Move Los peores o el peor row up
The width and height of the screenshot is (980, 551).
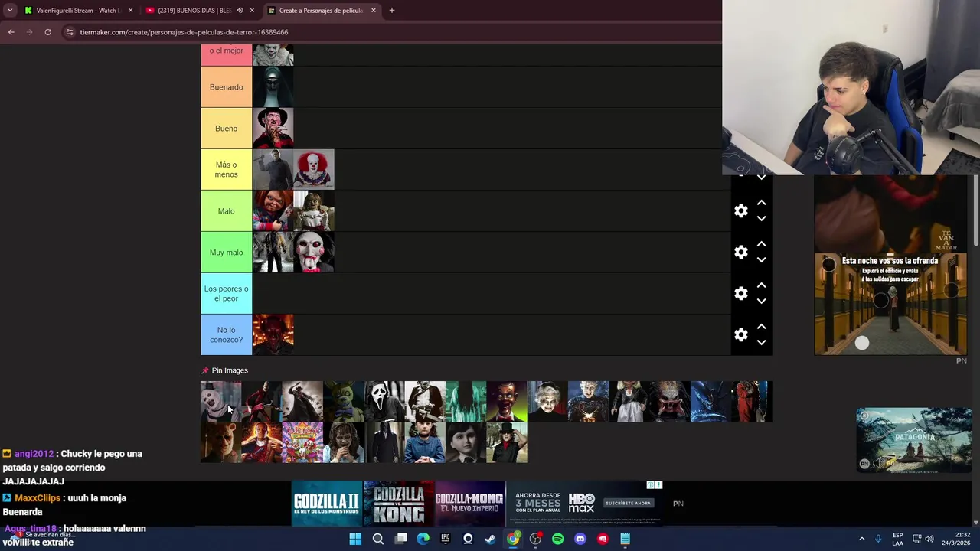[761, 285]
